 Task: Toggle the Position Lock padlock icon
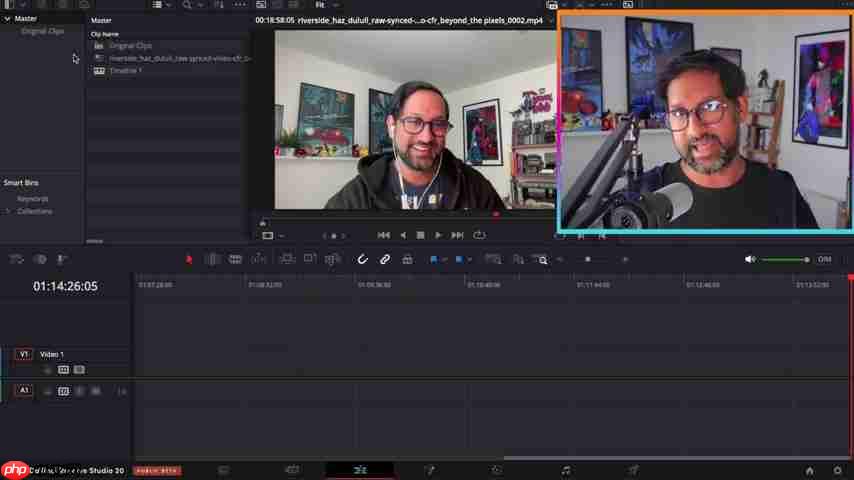tap(407, 259)
